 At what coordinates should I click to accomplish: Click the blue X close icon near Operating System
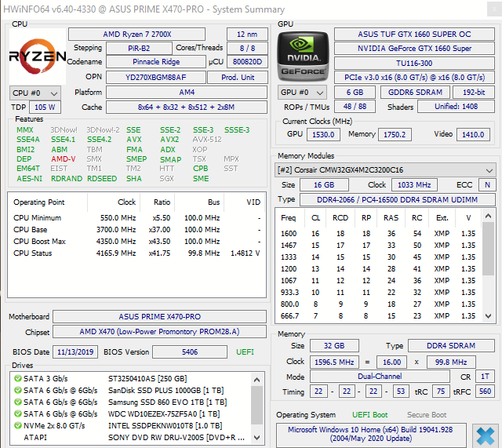click(485, 436)
